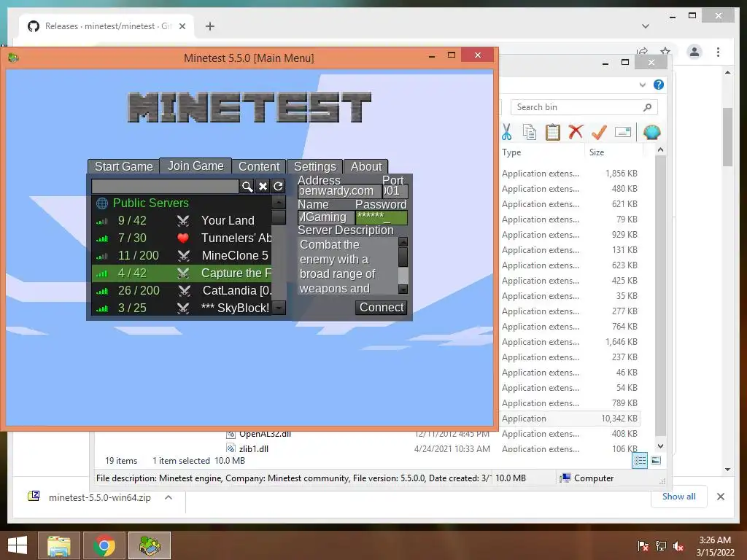747x560 pixels.
Task: Select the Releases minetest GitHub browser tab
Action: 107,26
